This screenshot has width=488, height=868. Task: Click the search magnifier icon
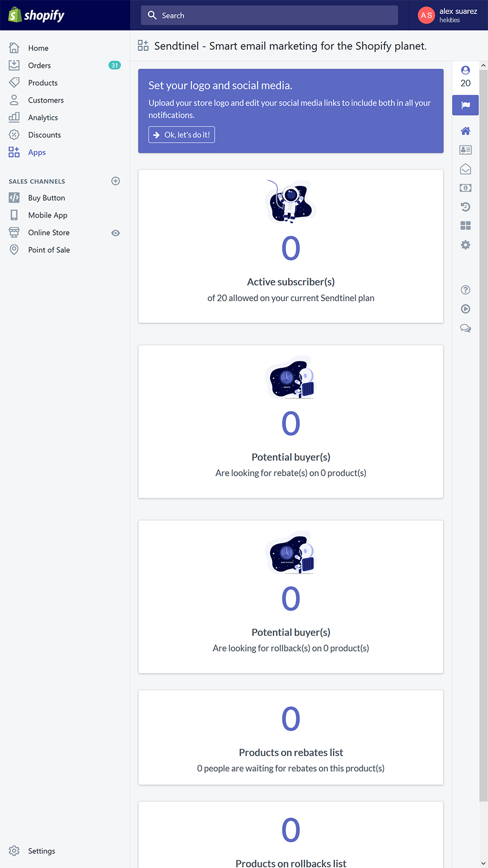(152, 15)
